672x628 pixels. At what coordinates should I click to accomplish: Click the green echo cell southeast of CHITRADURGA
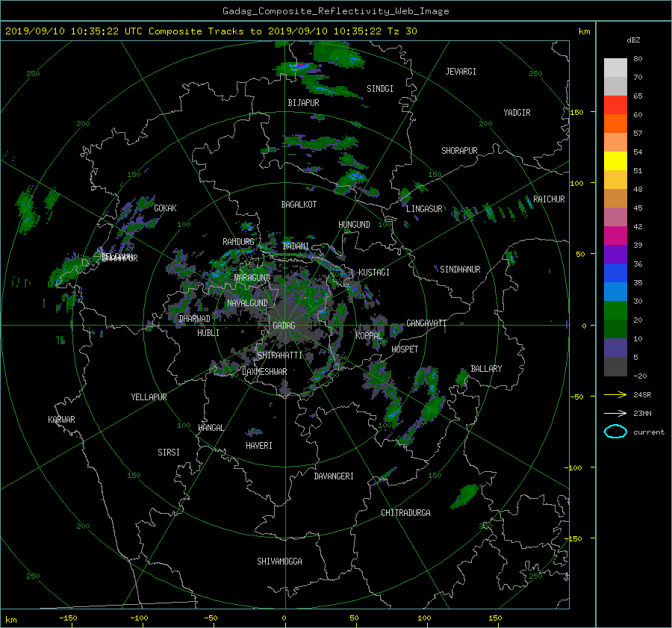click(x=464, y=496)
